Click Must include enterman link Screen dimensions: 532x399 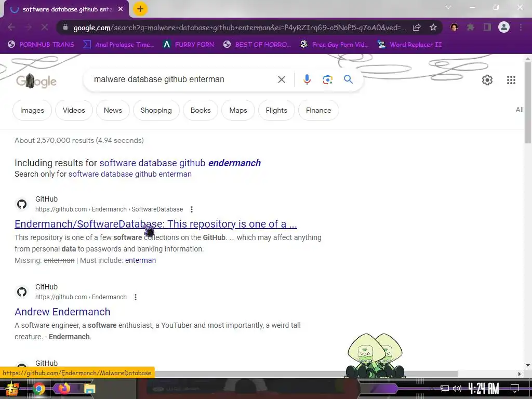[140, 260]
